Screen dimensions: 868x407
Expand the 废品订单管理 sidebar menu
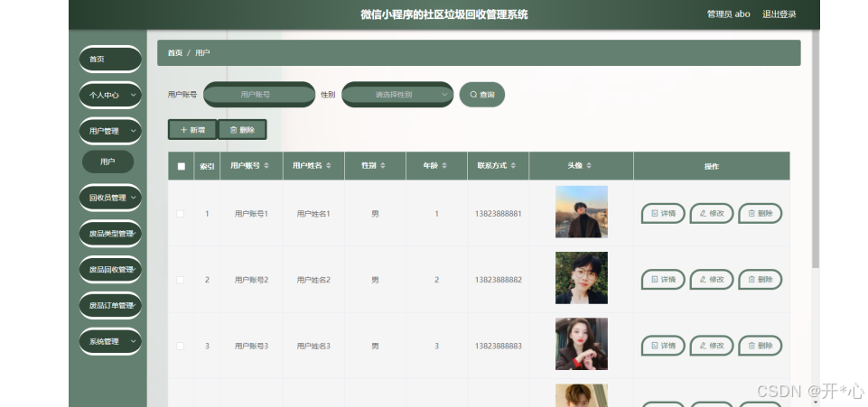pos(110,305)
